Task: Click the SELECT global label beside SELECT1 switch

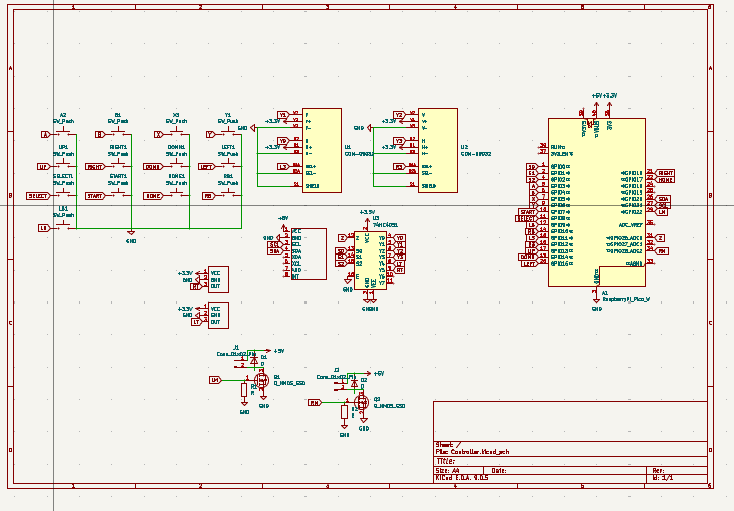Action: pos(38,196)
